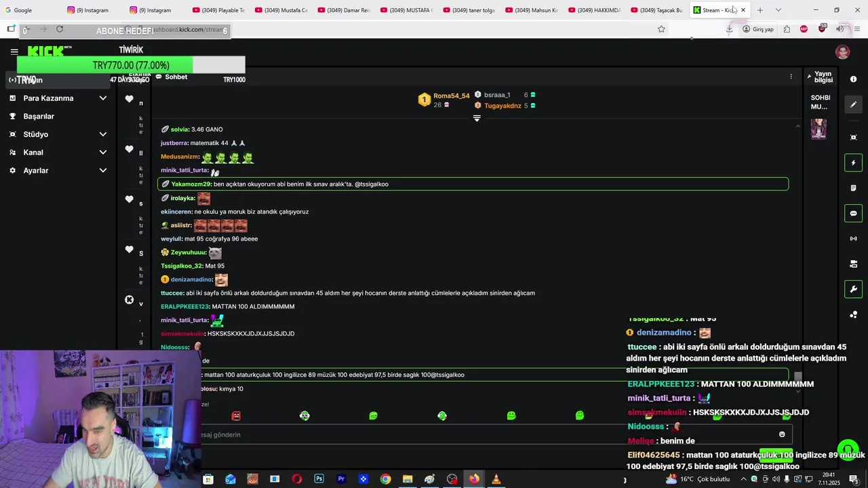Click the screen capture frame icon
868x488 pixels.
point(853,138)
